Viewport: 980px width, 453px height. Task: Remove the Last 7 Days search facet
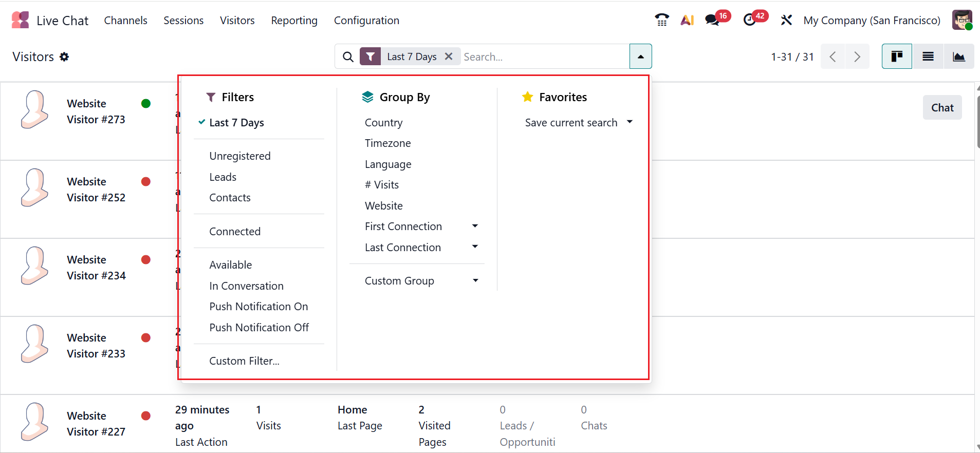pos(449,56)
